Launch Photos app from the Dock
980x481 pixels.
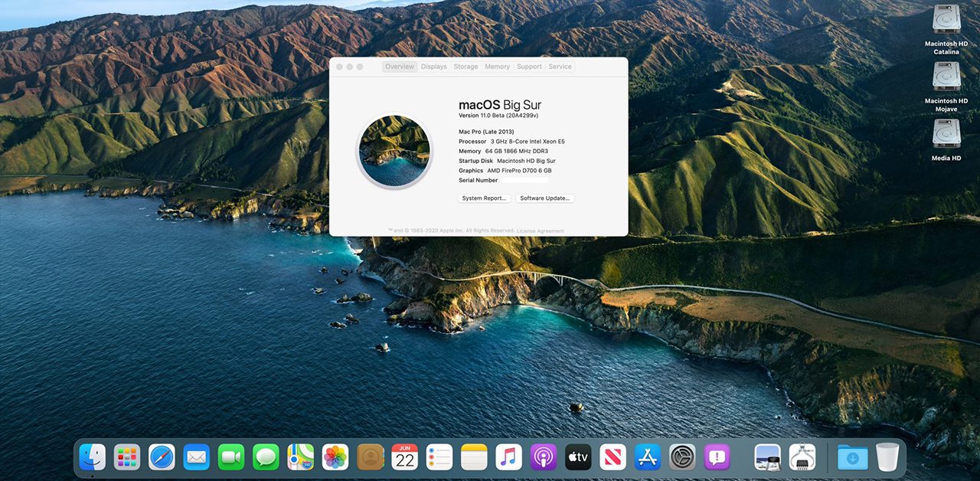point(335,457)
